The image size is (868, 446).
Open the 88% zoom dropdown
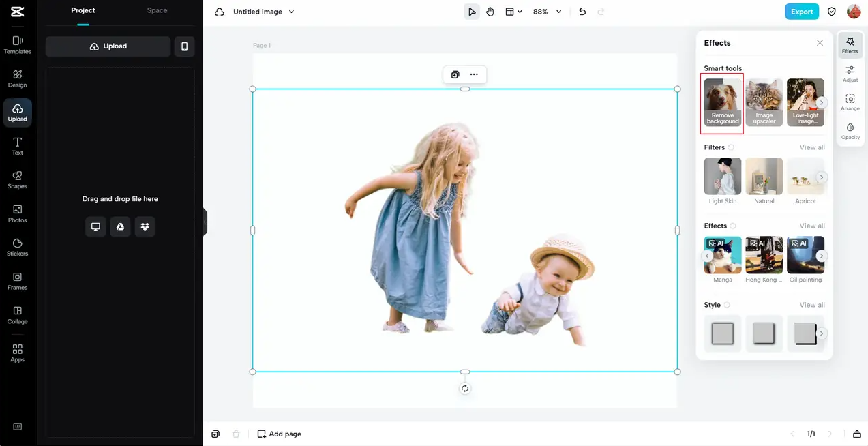click(548, 12)
